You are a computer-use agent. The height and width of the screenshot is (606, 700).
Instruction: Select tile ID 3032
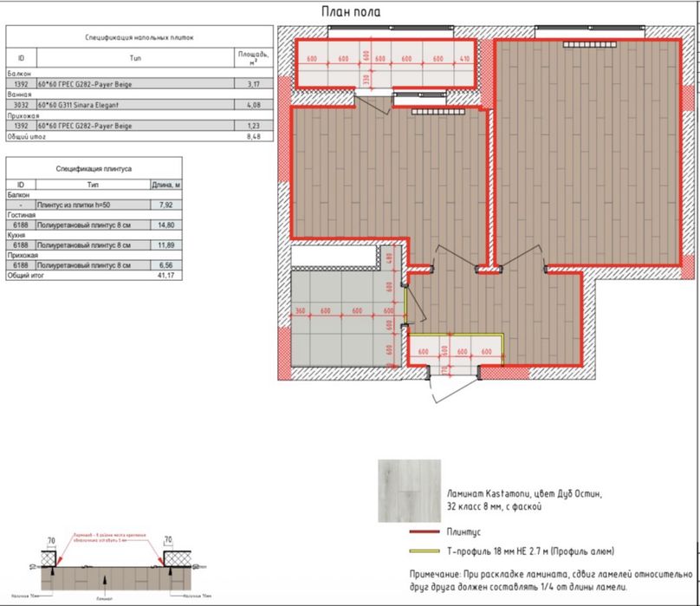21,105
